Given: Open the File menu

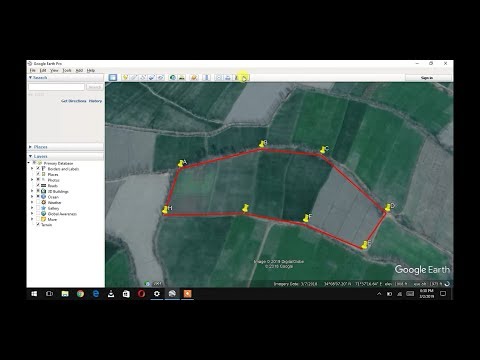Looking at the screenshot, I should click(x=33, y=70).
